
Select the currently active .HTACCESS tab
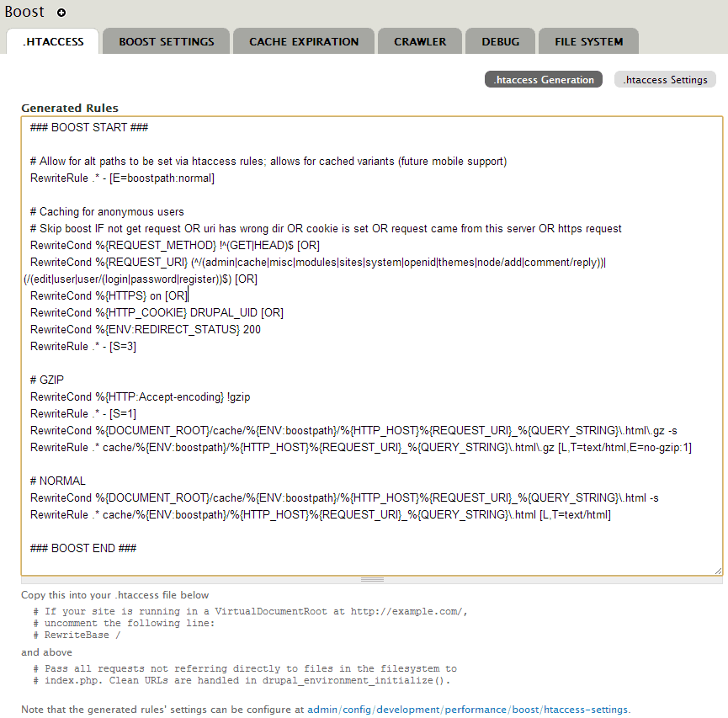52,40
